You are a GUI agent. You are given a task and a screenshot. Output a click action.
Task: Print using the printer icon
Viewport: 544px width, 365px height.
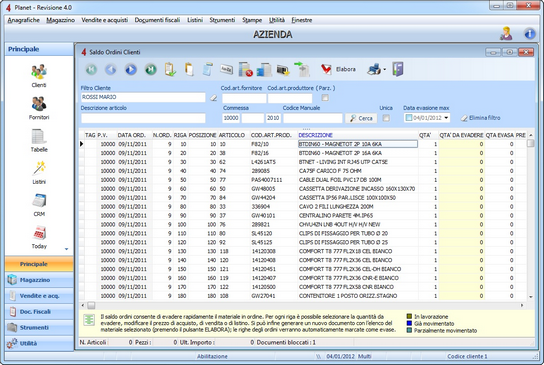pyautogui.click(x=374, y=69)
